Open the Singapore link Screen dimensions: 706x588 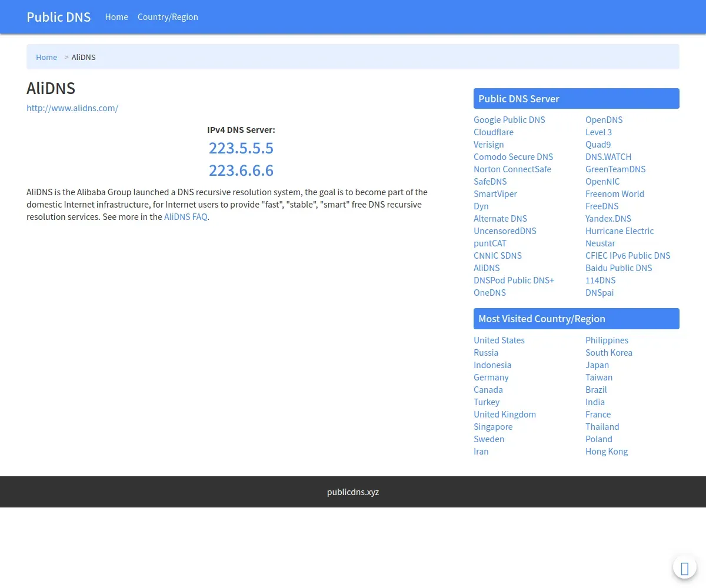(493, 427)
